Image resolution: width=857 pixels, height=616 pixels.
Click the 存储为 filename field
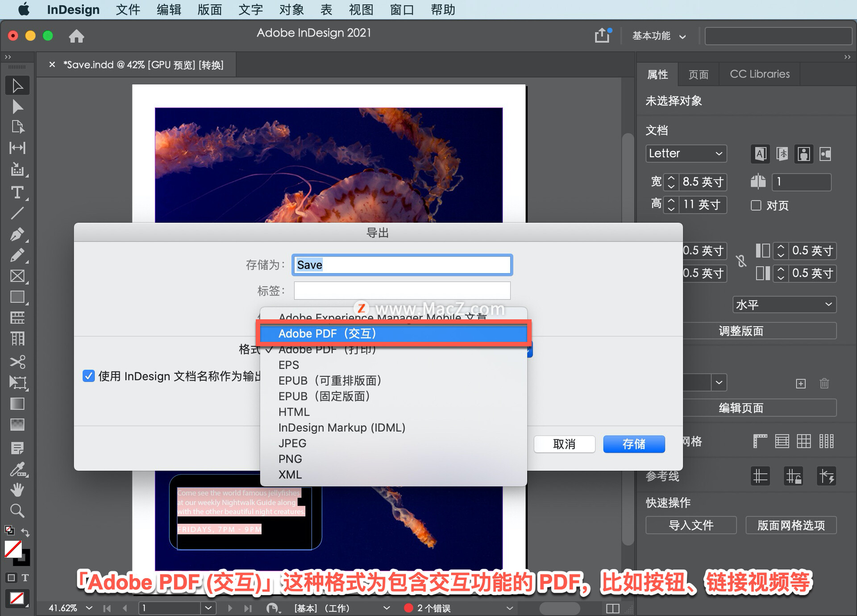pyautogui.click(x=402, y=265)
